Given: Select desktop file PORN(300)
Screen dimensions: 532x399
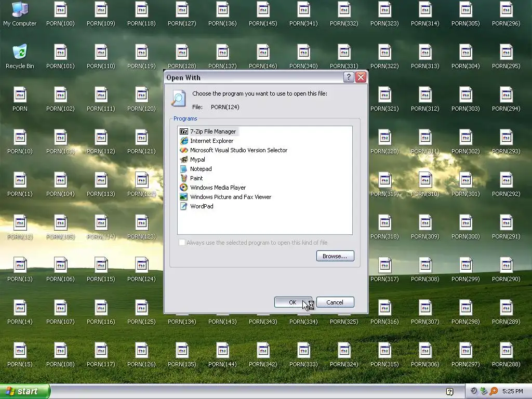Looking at the screenshot, I should coord(465,227).
